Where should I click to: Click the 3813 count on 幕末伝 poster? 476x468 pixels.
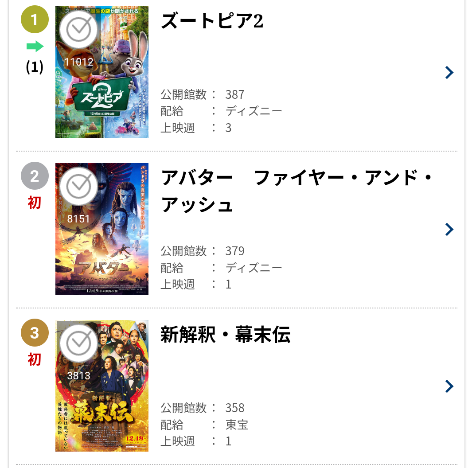tap(78, 376)
